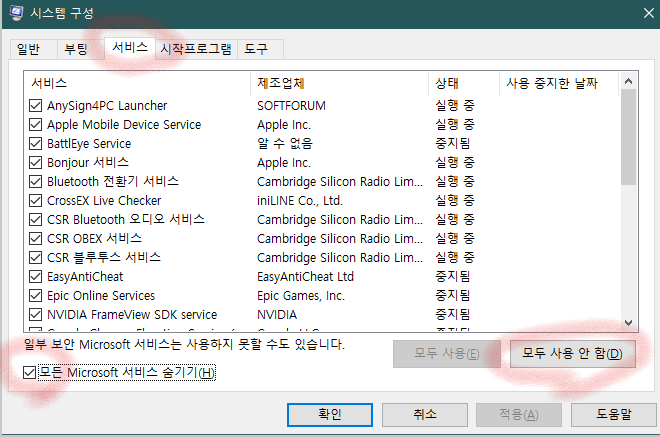Click 실행 중 status of AnySign4PC Launcher
660x437 pixels.
pyautogui.click(x=455, y=105)
